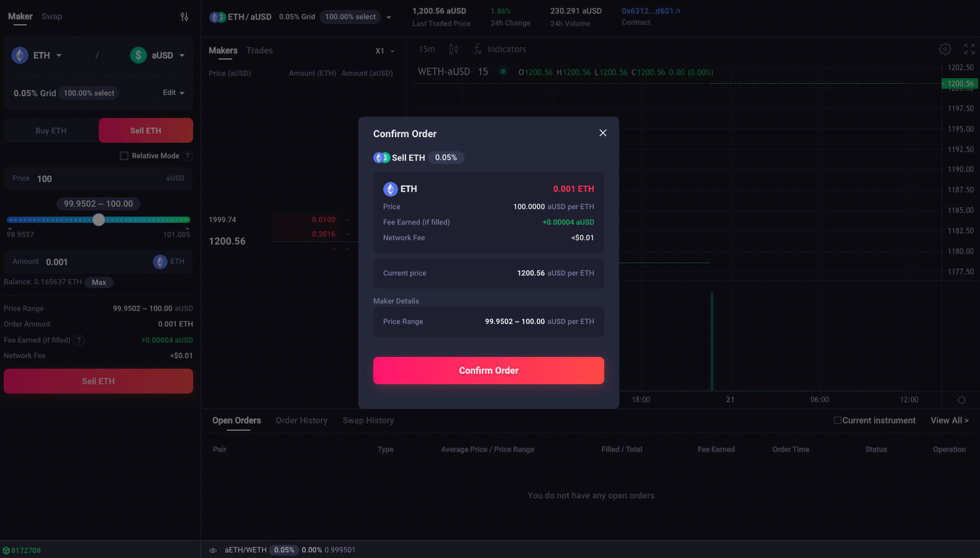Open the aUSD token dropdown

(158, 55)
